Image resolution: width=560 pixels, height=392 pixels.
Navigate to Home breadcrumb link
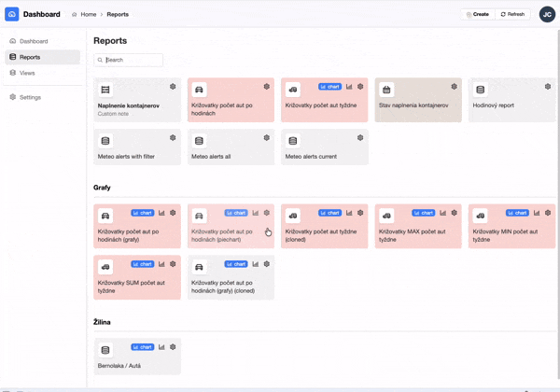pyautogui.click(x=88, y=15)
